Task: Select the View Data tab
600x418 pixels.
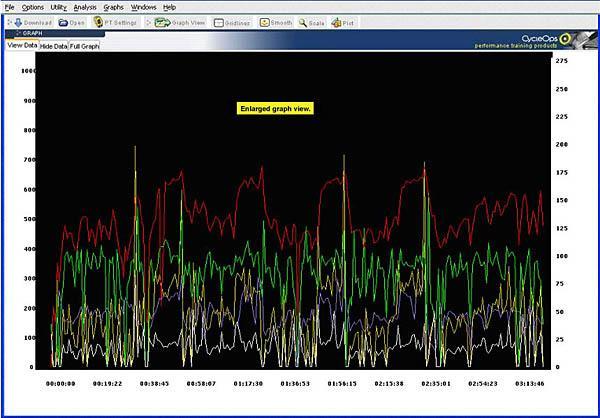Action: click(x=21, y=45)
